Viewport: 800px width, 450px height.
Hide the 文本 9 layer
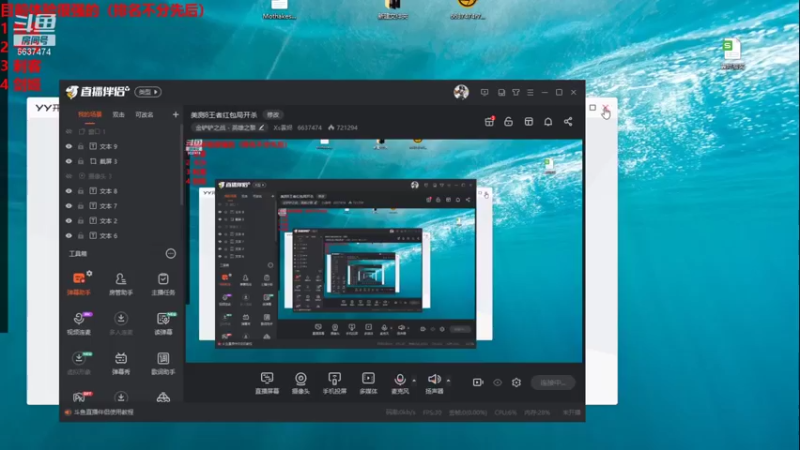(69, 146)
